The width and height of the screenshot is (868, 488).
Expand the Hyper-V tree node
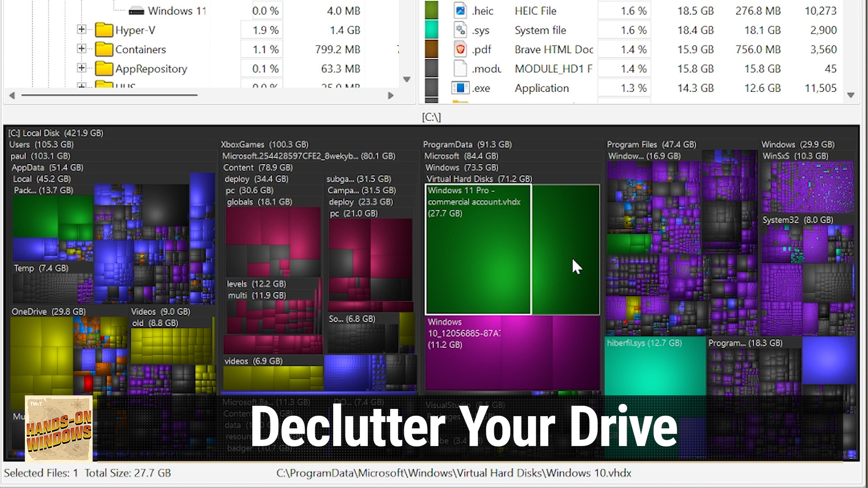coord(81,29)
